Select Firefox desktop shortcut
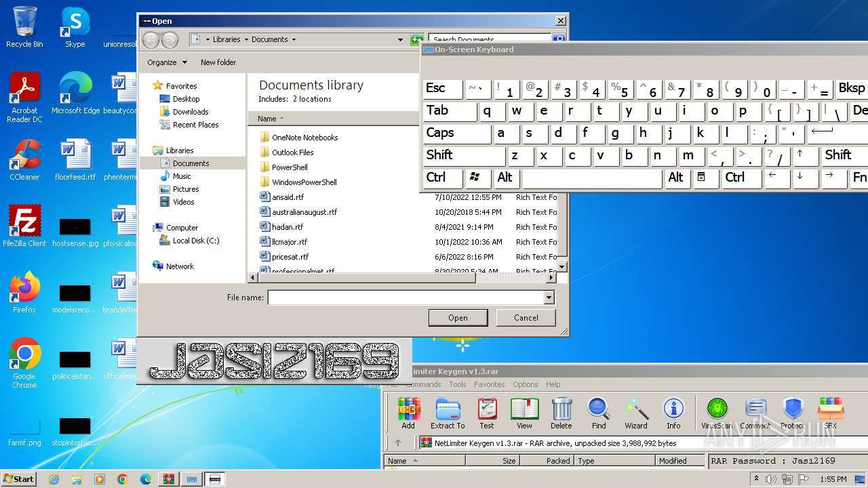Screen dimensions: 868x488 click(24, 293)
